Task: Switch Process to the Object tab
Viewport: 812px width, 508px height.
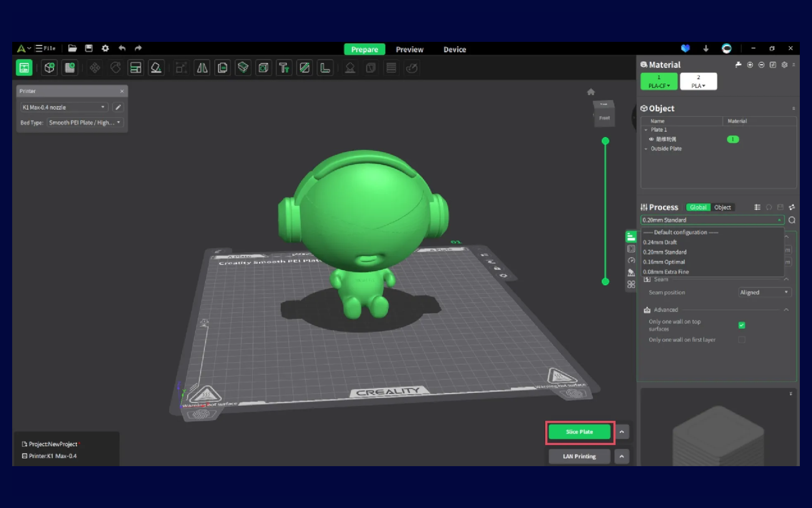Action: 722,207
